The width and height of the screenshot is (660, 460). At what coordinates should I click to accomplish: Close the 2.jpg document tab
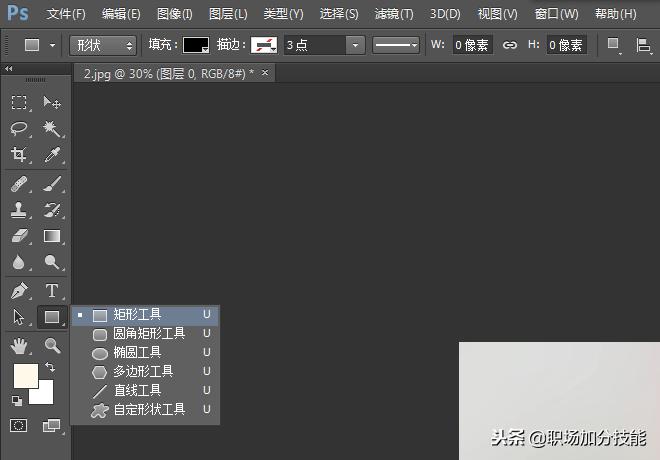tap(265, 73)
